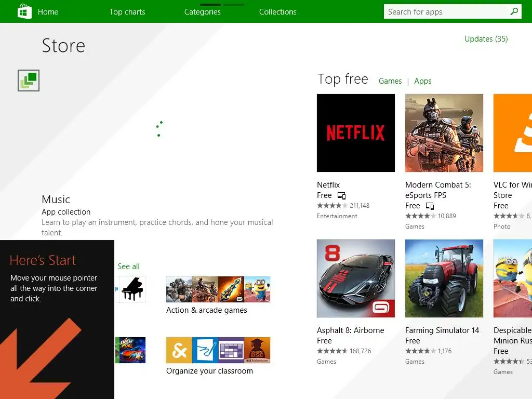
Task: Click the sniper soldier game icon
Action: coord(179,289)
